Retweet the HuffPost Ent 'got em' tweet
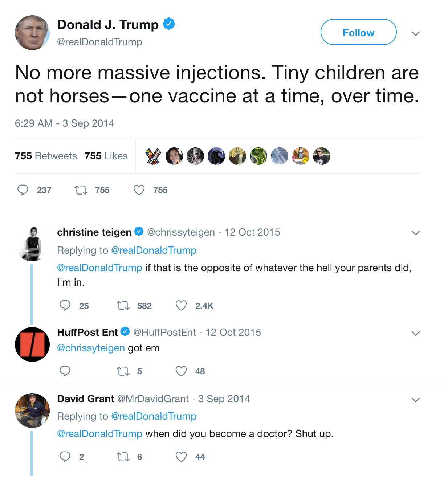This screenshot has height=477, width=448. pyautogui.click(x=123, y=371)
